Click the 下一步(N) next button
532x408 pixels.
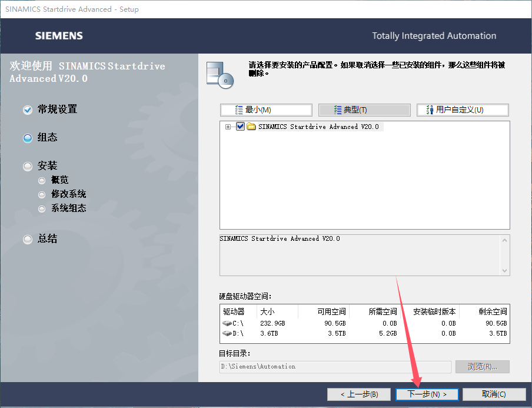(x=427, y=394)
